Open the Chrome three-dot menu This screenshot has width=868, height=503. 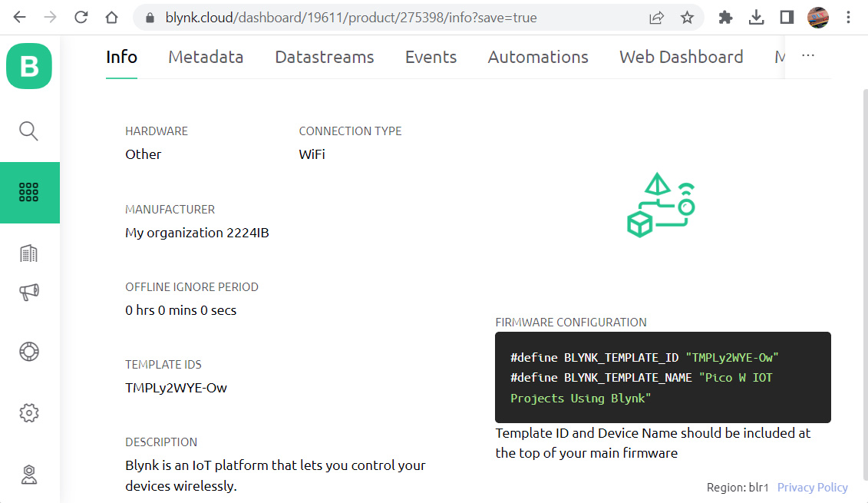click(848, 18)
